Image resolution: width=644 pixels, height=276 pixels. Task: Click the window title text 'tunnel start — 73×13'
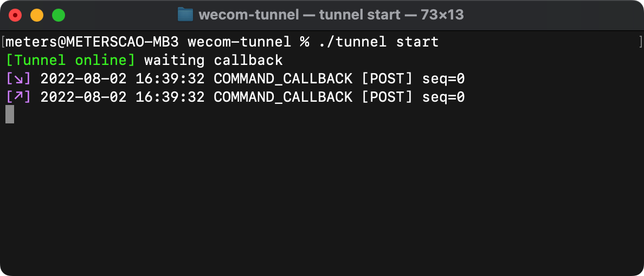[391, 15]
